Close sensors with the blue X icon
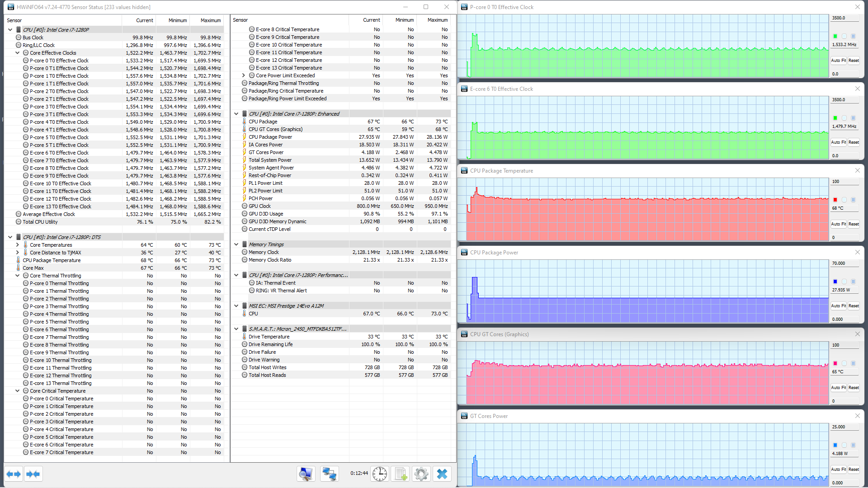This screenshot has height=488, width=868. pos(442,474)
